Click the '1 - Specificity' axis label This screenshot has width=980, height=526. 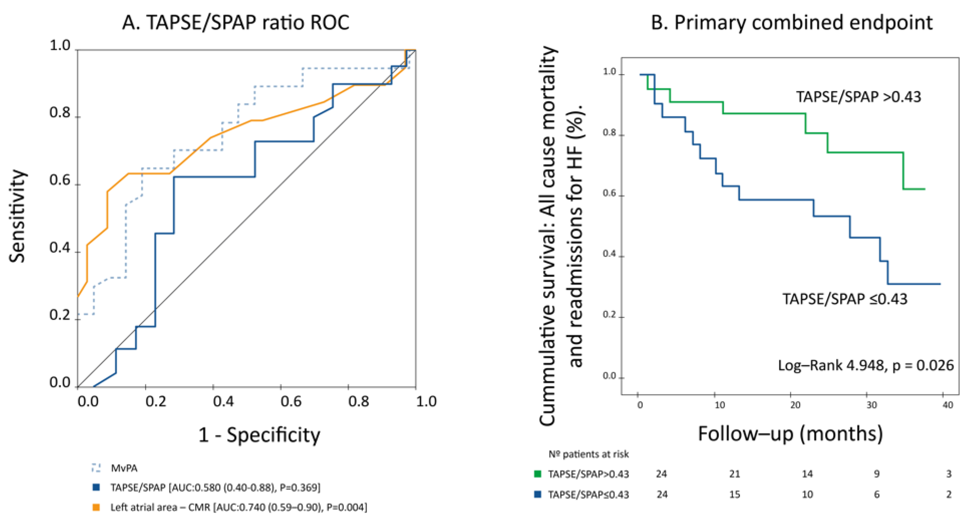point(259,435)
